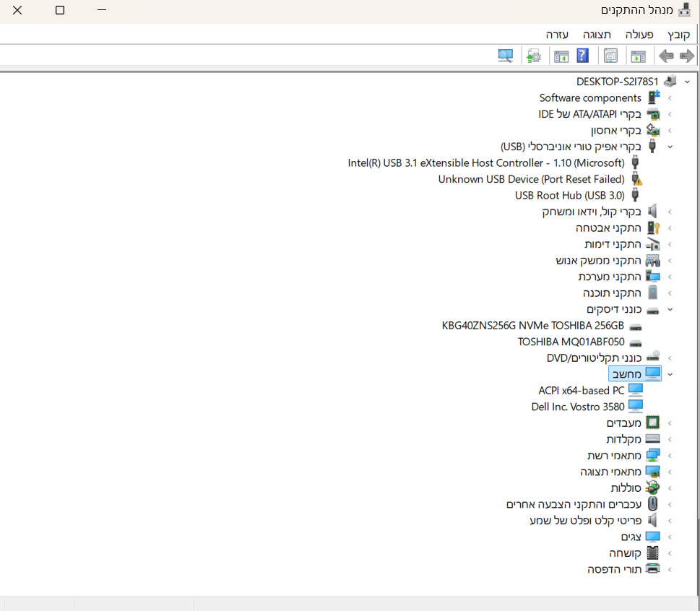Click the TOSHIBA MQ01ABF050 disk drive icon
700x611 pixels.
click(x=635, y=343)
